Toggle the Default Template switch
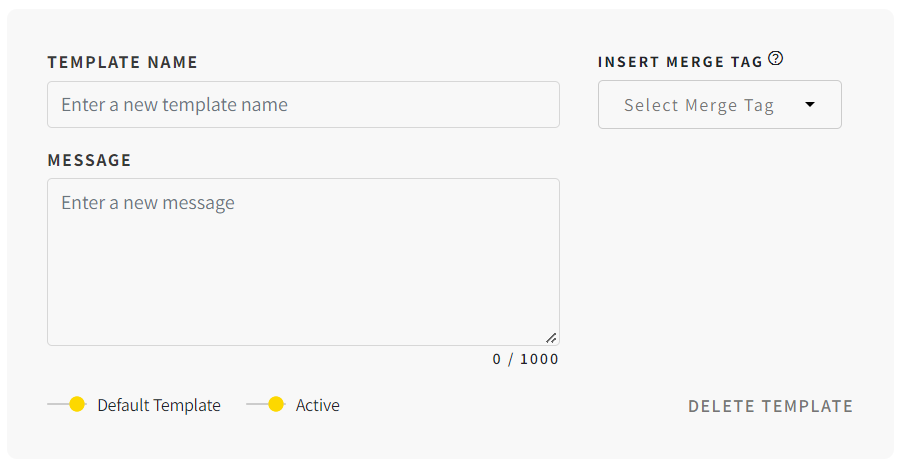This screenshot has width=911, height=472. [67, 404]
